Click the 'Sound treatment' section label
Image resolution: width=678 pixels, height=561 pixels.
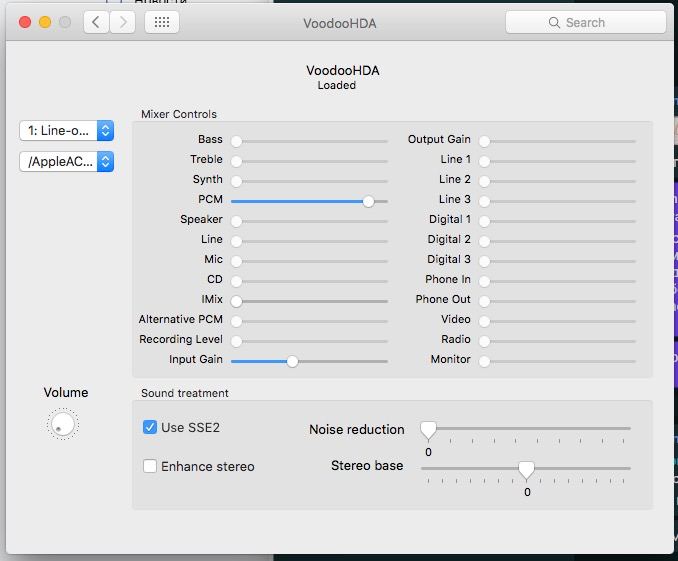[x=185, y=393]
